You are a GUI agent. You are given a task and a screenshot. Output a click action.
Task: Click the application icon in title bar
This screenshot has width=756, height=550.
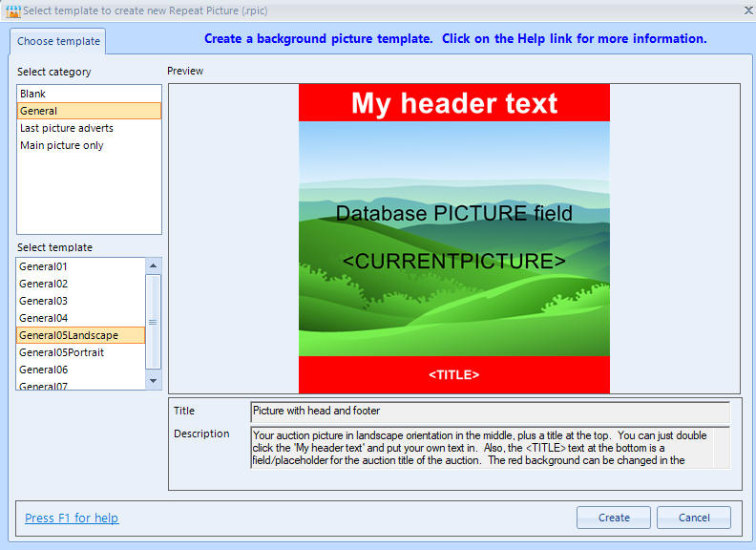pyautogui.click(x=13, y=11)
